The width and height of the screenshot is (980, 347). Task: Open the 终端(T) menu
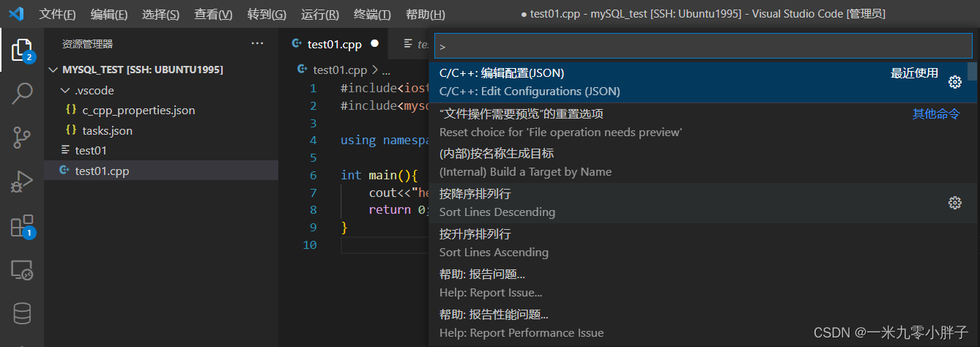(x=372, y=15)
